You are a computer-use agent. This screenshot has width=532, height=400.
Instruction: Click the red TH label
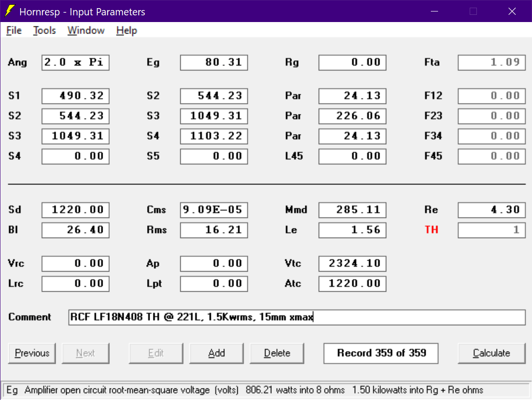point(431,230)
